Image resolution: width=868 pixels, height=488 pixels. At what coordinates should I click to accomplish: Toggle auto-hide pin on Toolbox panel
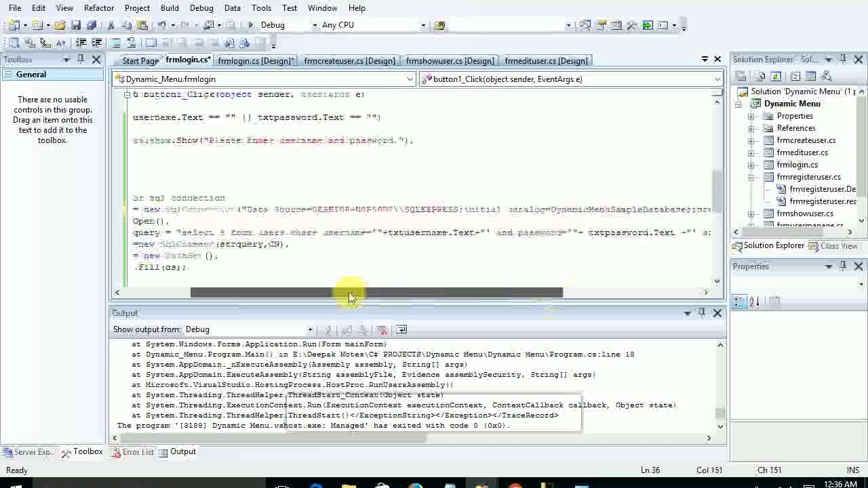(x=80, y=60)
